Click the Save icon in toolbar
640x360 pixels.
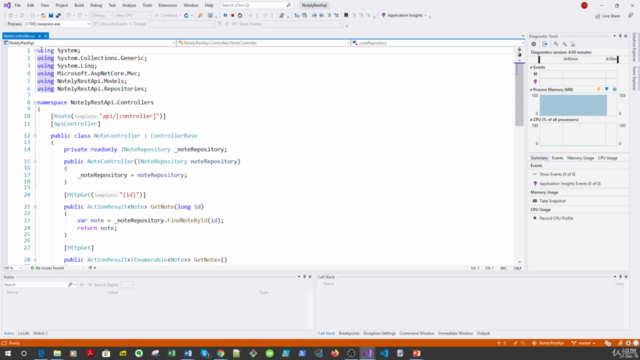pos(51,16)
